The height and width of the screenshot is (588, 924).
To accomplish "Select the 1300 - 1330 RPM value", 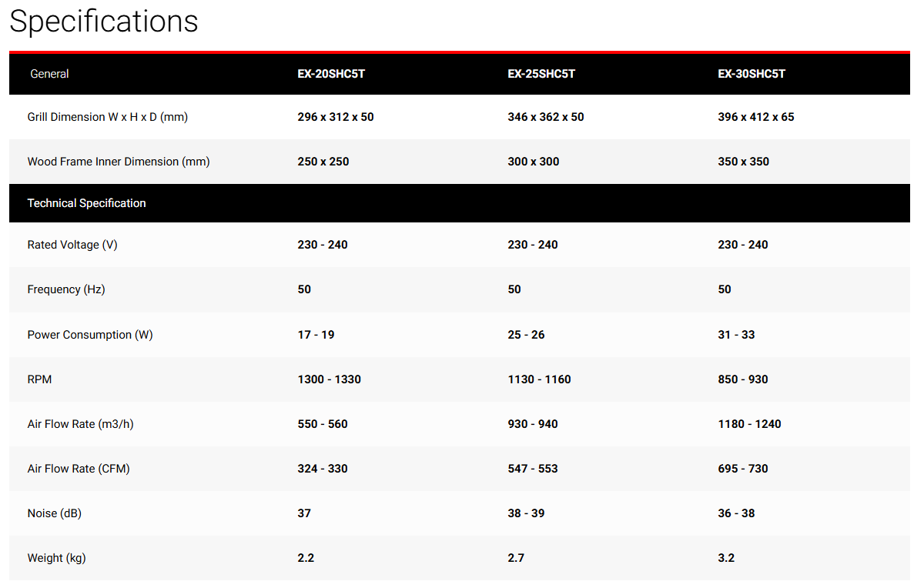I will pyautogui.click(x=329, y=379).
